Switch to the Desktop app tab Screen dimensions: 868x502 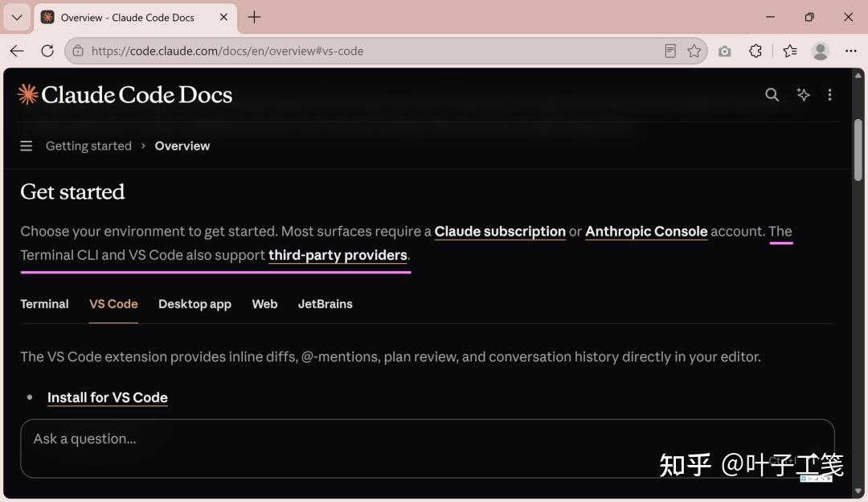click(x=194, y=303)
